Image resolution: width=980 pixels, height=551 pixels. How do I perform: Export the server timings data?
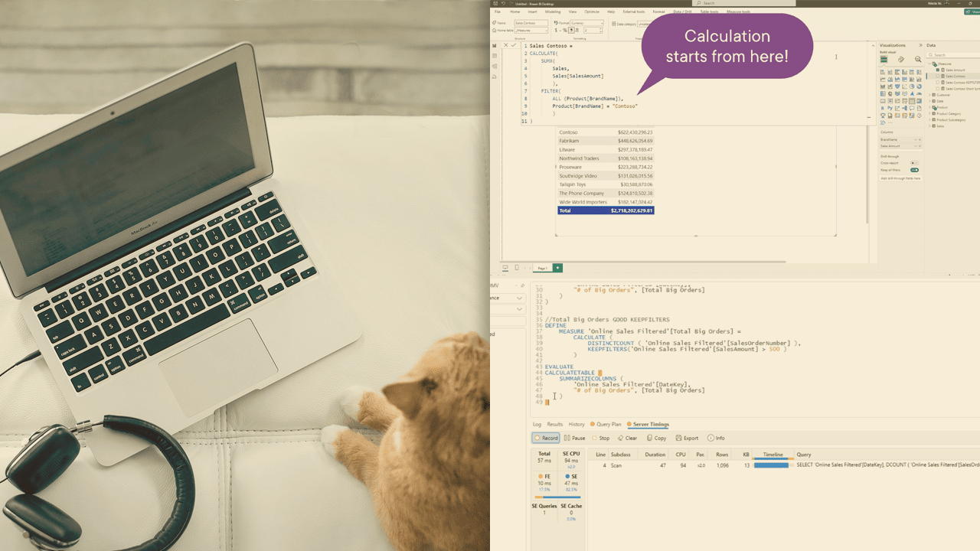pos(686,438)
